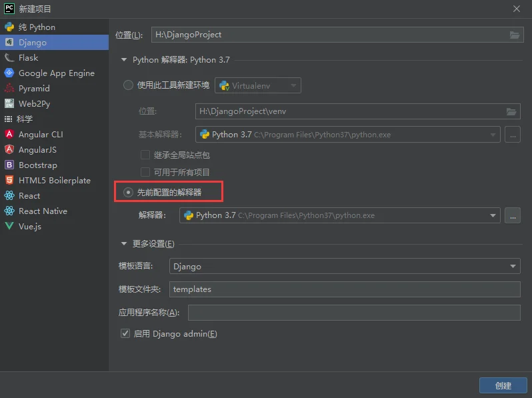This screenshot has width=532, height=398.
Task: Click Python icon in 解释器 combo
Action: [189, 215]
